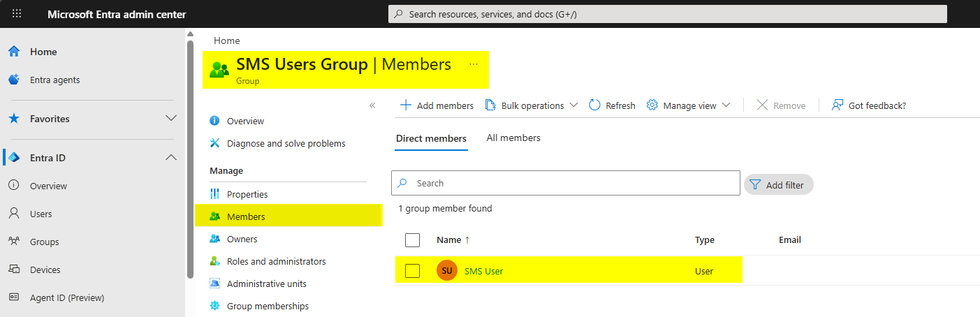980x317 pixels.
Task: Switch to the Direct members tab
Action: tap(431, 138)
